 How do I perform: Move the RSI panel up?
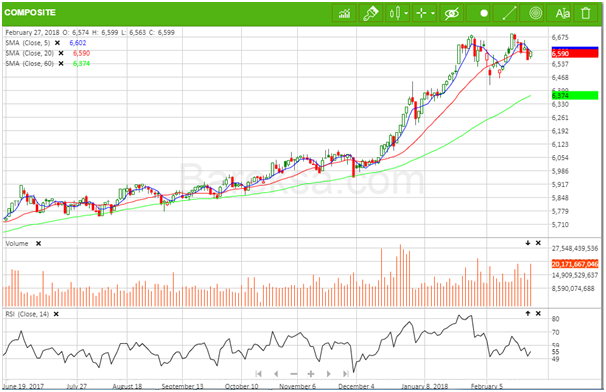point(528,313)
